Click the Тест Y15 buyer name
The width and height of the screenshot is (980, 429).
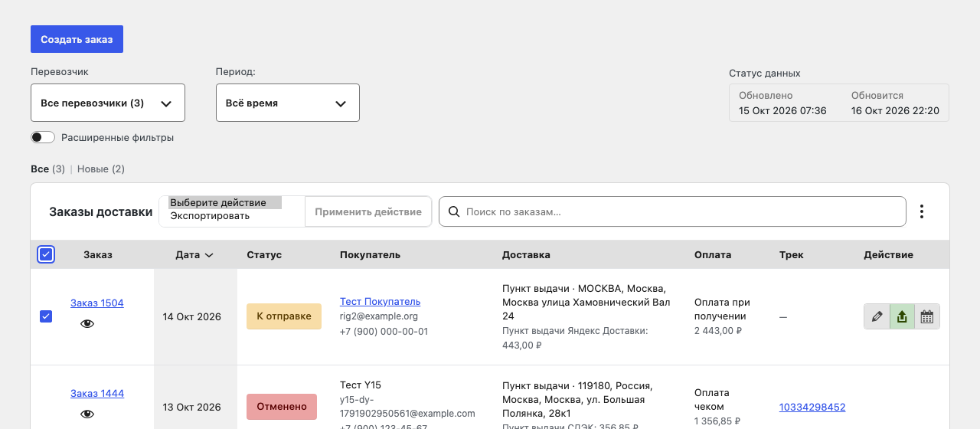click(x=361, y=385)
